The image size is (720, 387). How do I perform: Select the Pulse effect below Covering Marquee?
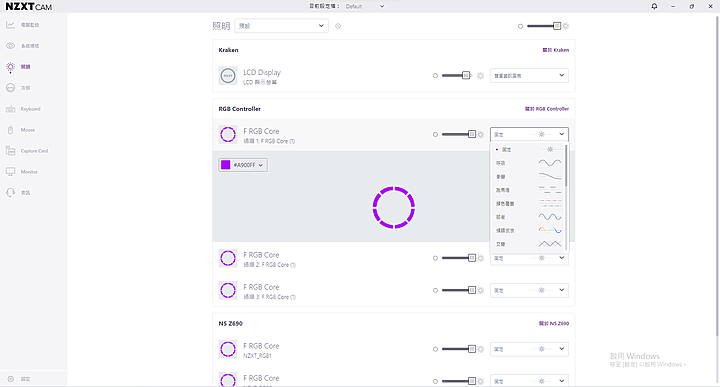pos(528,217)
